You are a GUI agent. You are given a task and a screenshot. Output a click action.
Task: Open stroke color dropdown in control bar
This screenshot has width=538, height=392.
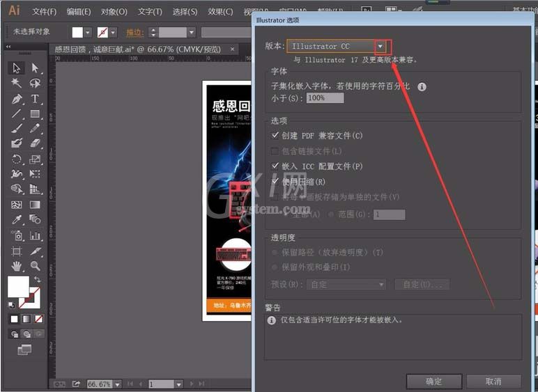pos(113,33)
